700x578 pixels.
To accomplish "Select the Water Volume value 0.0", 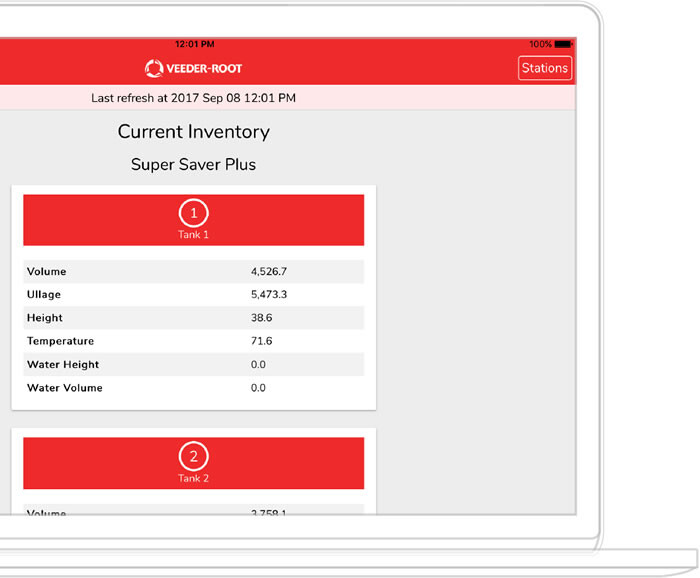I will pyautogui.click(x=258, y=388).
